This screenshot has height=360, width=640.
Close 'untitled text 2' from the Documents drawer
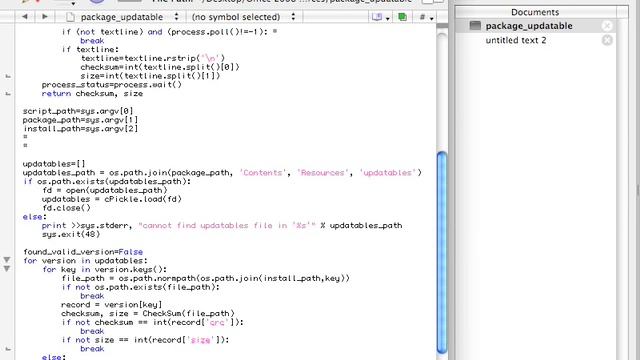pos(607,40)
